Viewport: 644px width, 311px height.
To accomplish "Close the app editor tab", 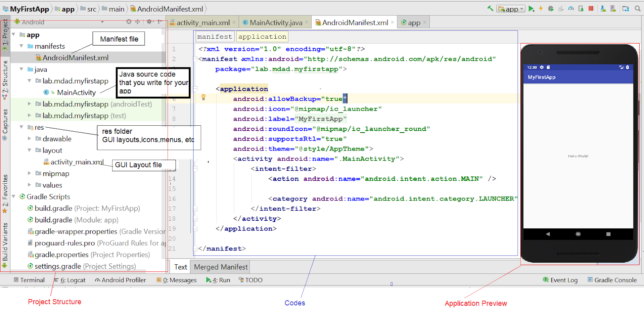I will [424, 22].
